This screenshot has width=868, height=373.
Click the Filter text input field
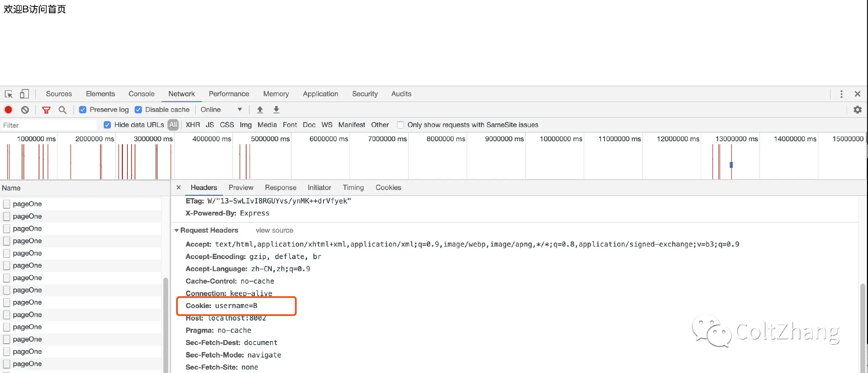tap(48, 125)
